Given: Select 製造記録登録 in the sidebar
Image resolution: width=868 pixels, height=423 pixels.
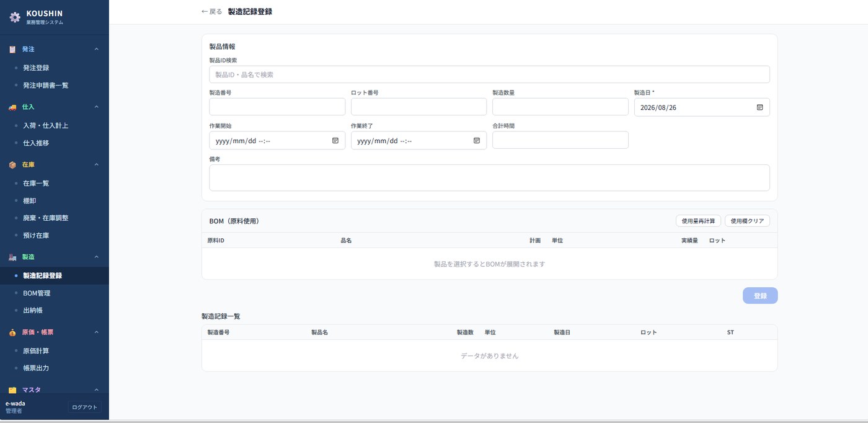Looking at the screenshot, I should pos(55,275).
